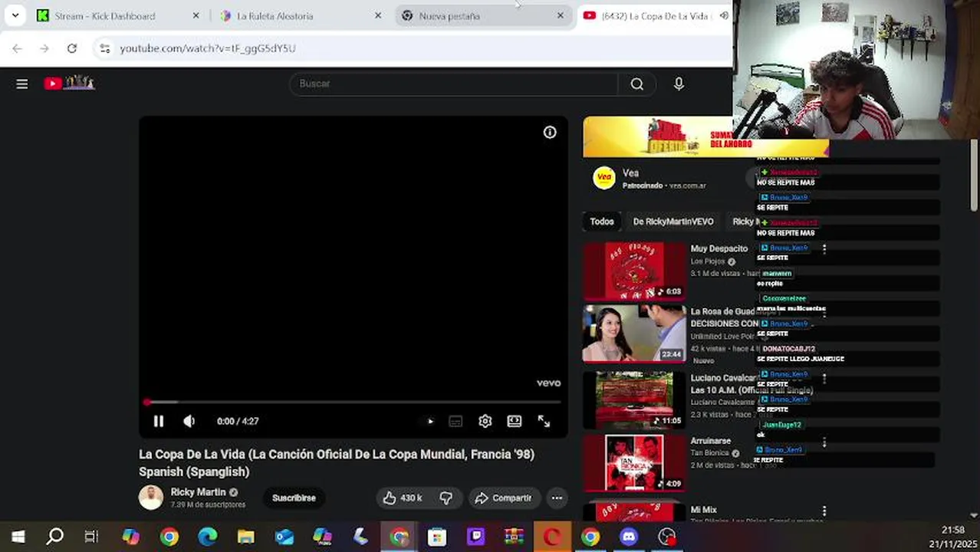Open the Ricky Martin channel avatar
Screen dimensions: 980x552
coord(151,498)
